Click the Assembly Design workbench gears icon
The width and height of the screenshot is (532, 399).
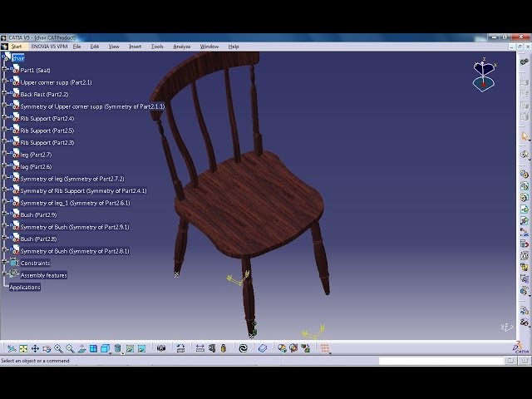[x=525, y=62]
